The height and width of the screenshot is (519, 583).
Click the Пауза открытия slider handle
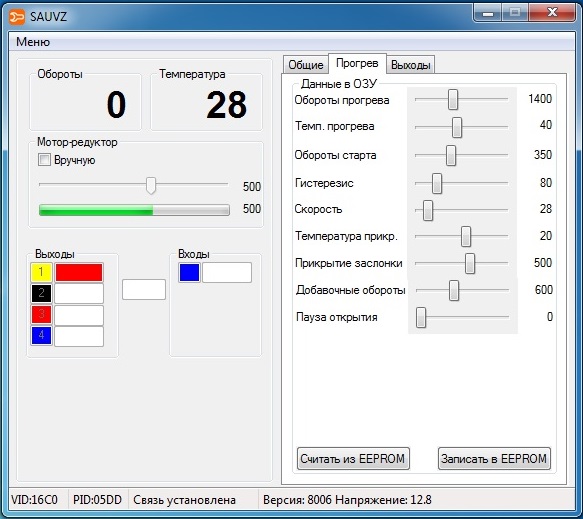421,317
